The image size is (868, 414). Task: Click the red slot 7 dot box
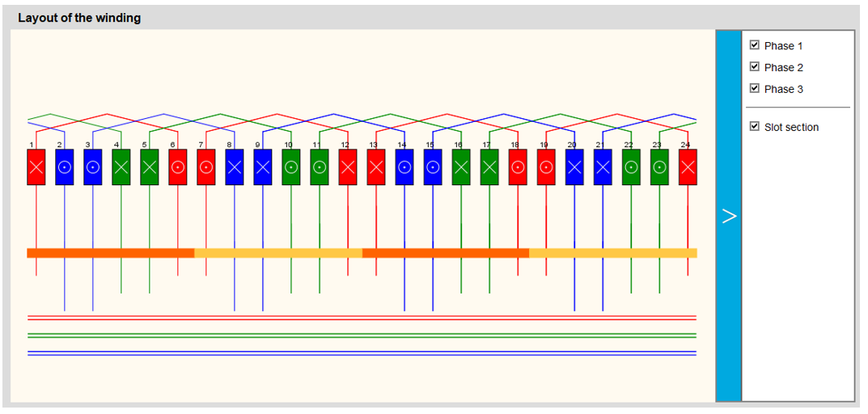tap(206, 167)
